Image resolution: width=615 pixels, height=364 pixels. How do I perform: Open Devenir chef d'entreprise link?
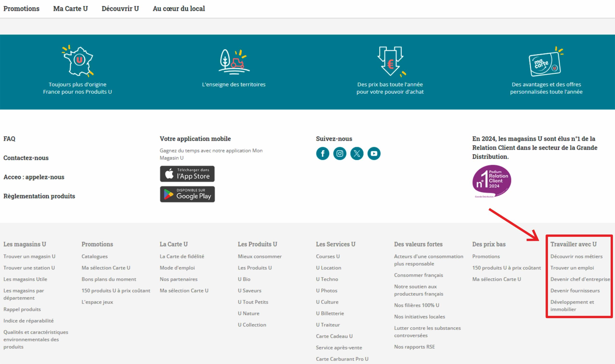[x=580, y=279]
